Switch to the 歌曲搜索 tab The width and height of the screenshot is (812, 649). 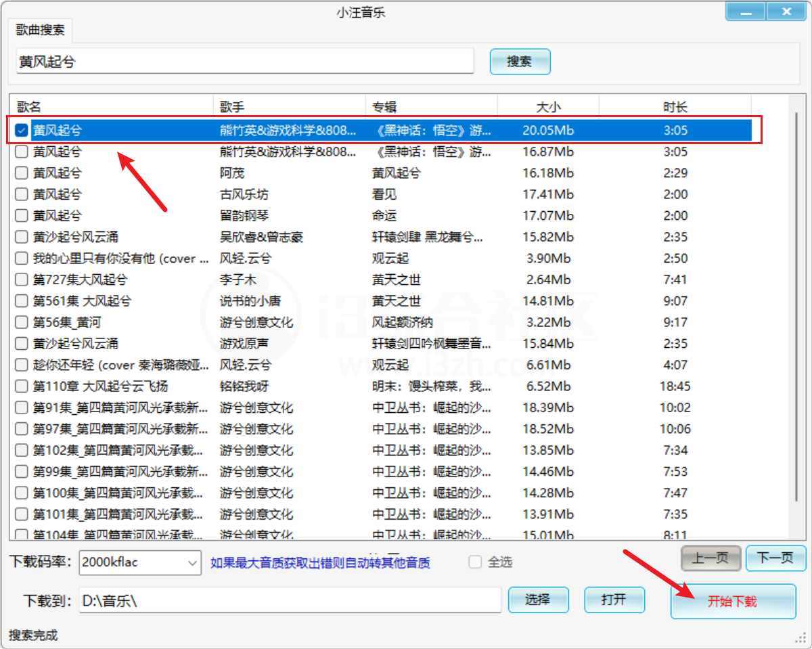[x=41, y=30]
